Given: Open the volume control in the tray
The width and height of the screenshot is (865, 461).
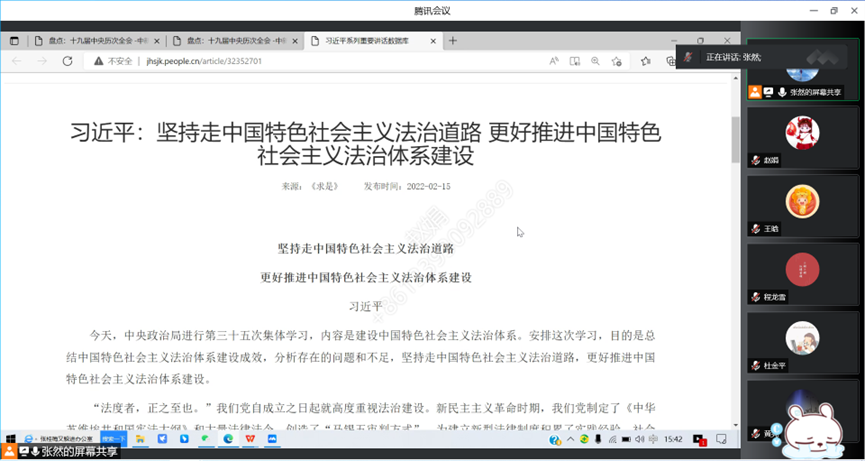Looking at the screenshot, I should [x=639, y=439].
